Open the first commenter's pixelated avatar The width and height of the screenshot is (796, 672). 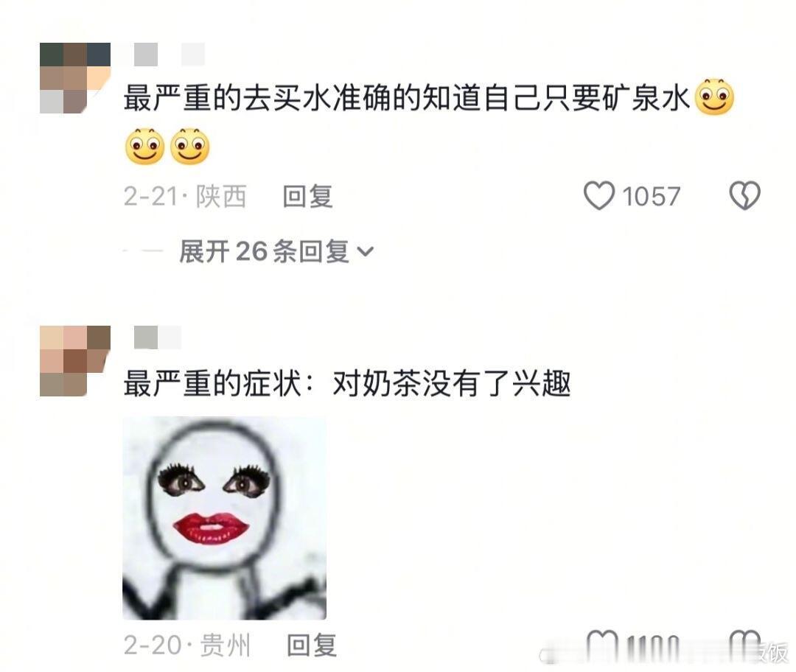pos(75,78)
